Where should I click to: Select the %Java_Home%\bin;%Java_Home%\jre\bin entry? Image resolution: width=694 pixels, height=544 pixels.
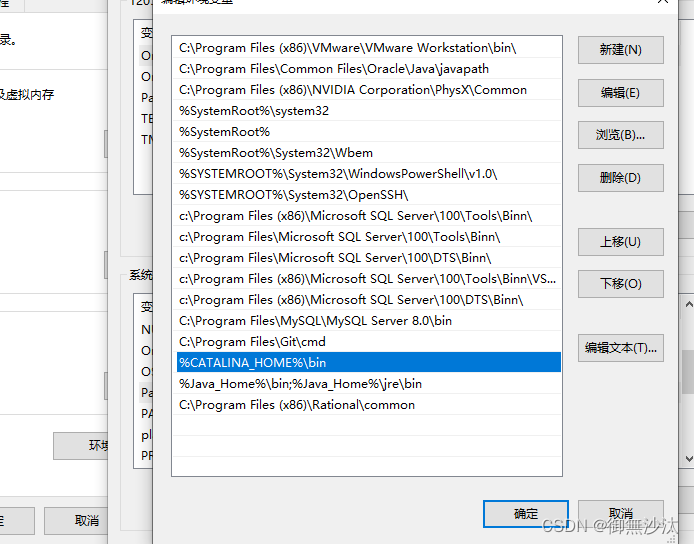(368, 384)
